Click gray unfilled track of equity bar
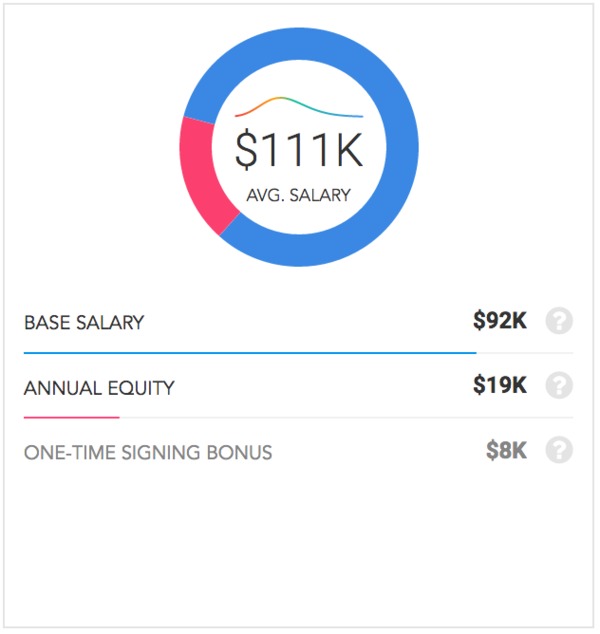Image resolution: width=600 pixels, height=634 pixels. [347, 419]
